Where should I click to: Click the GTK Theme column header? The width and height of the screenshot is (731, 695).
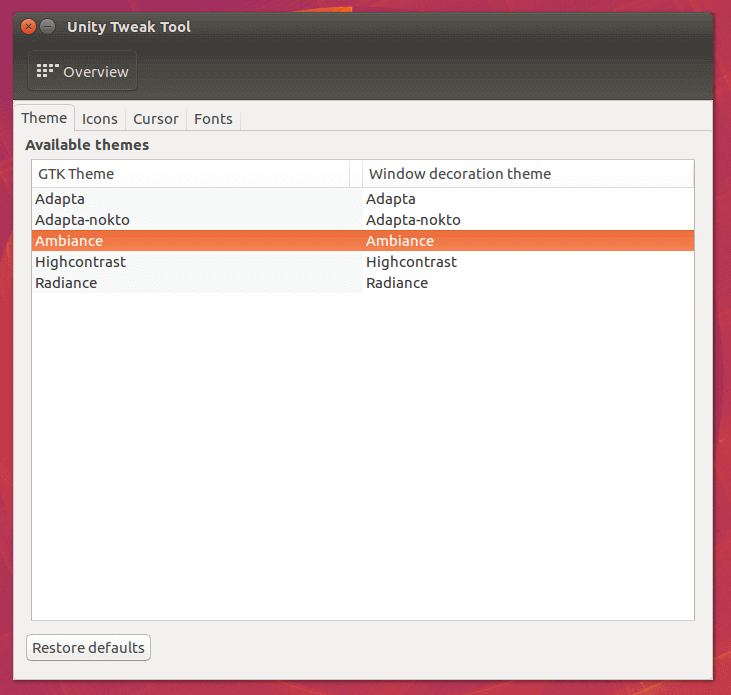[191, 174]
